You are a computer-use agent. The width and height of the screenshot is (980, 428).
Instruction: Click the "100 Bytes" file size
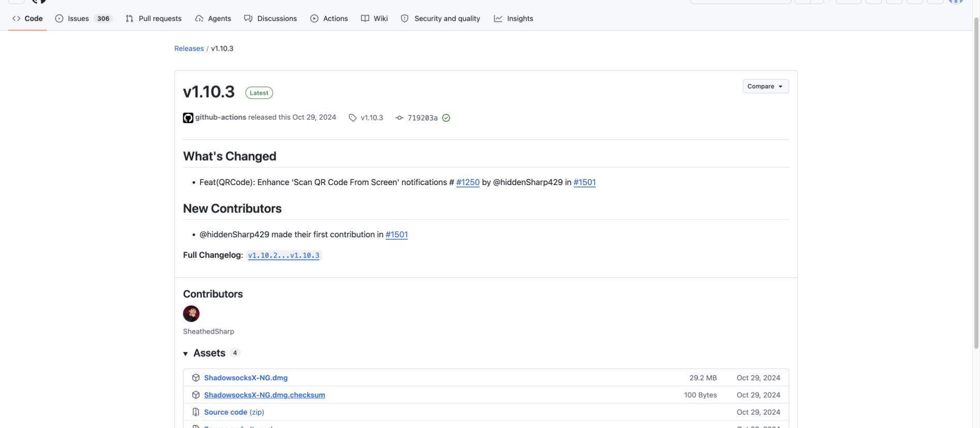click(x=700, y=395)
